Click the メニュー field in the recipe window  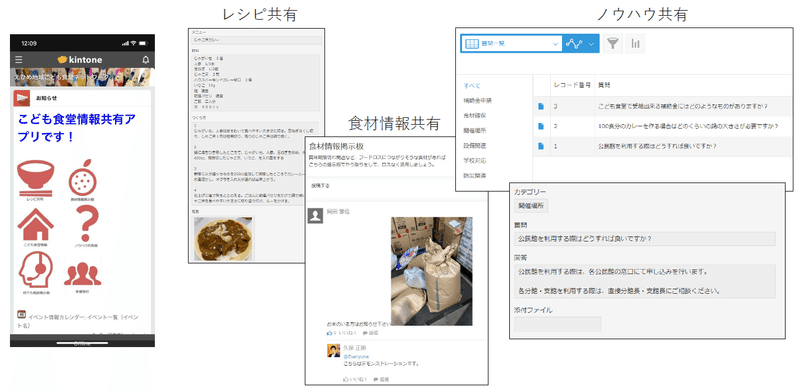[x=256, y=39]
